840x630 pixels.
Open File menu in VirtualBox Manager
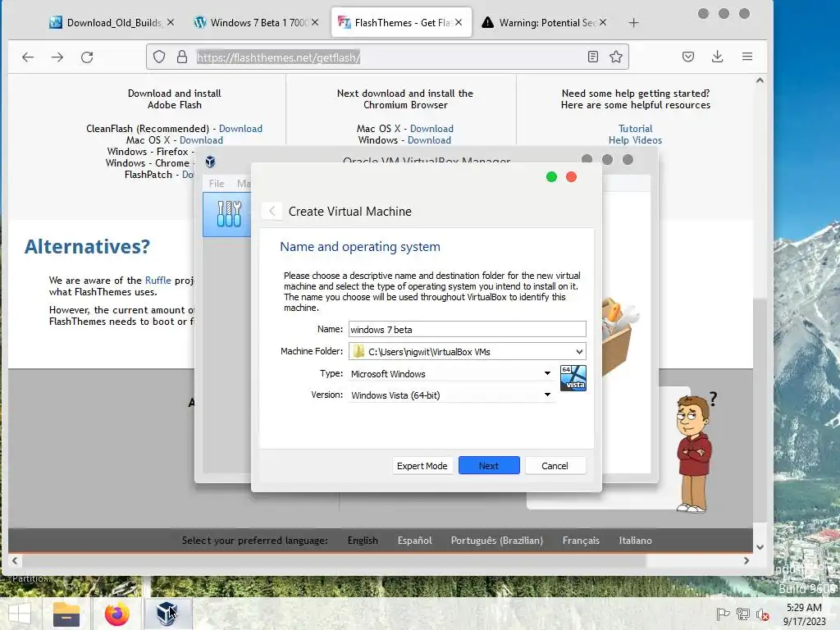[x=217, y=183]
